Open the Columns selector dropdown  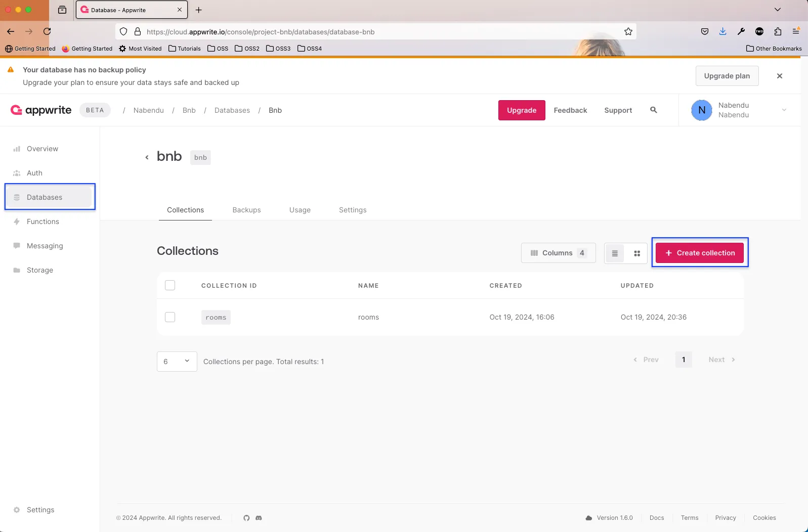tap(558, 253)
